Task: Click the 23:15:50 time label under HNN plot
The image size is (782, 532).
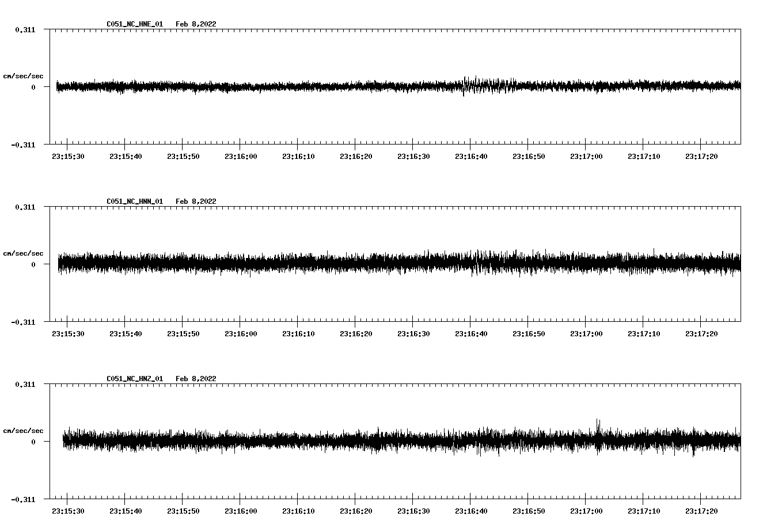Action: coord(183,334)
